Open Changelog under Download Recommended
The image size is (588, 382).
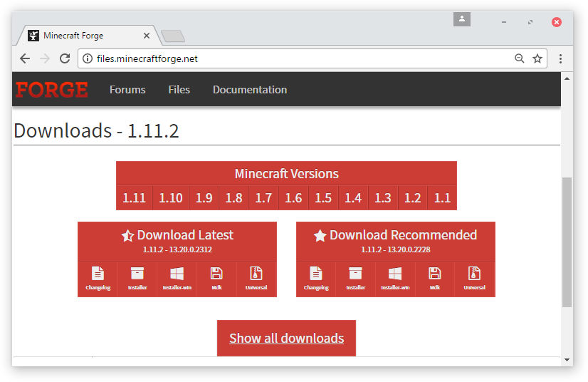(x=316, y=277)
